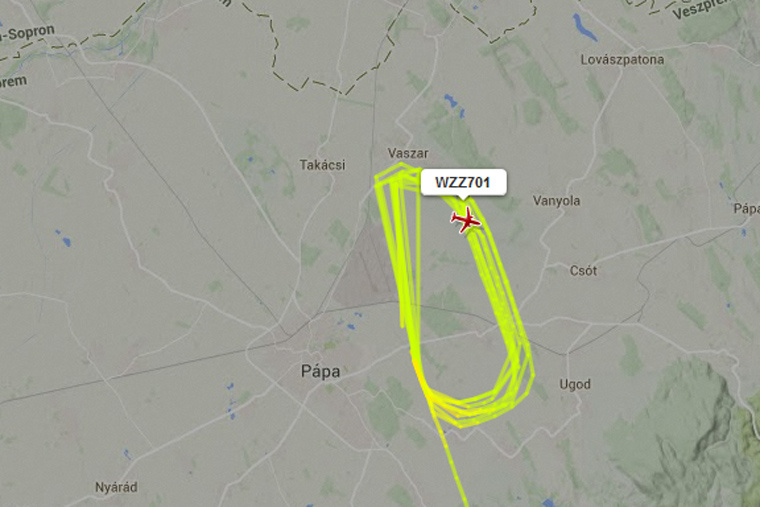Click the Vanyola place name
The image size is (760, 507).
click(x=556, y=201)
